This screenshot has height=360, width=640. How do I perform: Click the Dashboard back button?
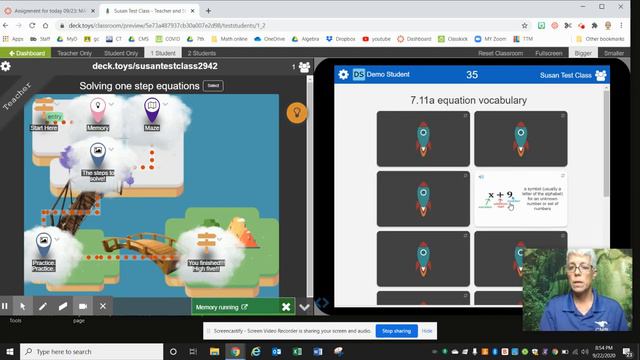point(26,53)
